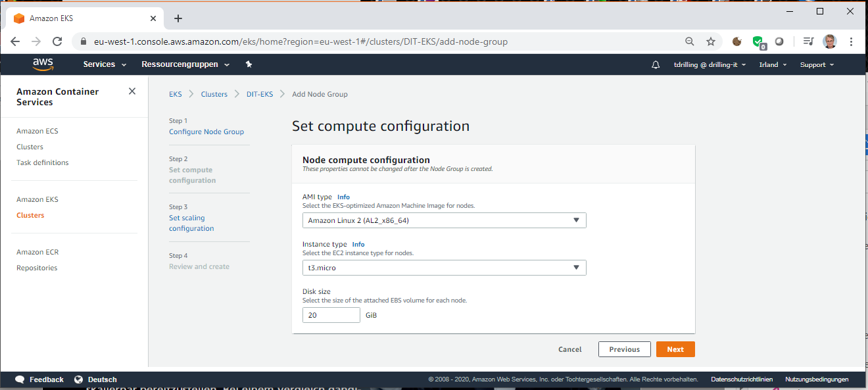
Task: Click the orange Next button
Action: tap(675, 349)
